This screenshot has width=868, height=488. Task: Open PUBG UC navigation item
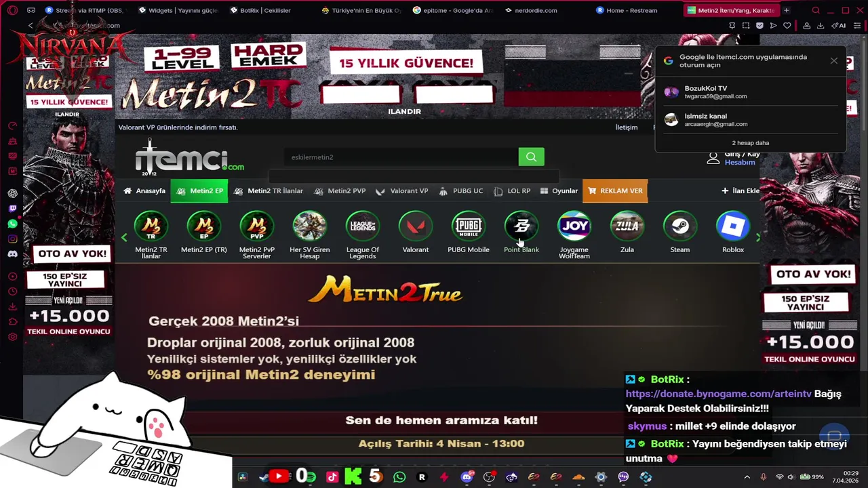[x=461, y=191]
